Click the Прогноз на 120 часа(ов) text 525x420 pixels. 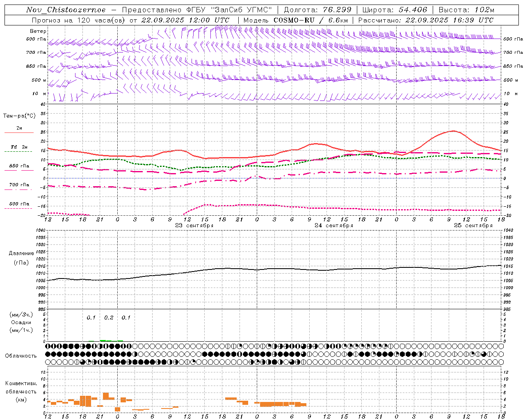(78, 20)
